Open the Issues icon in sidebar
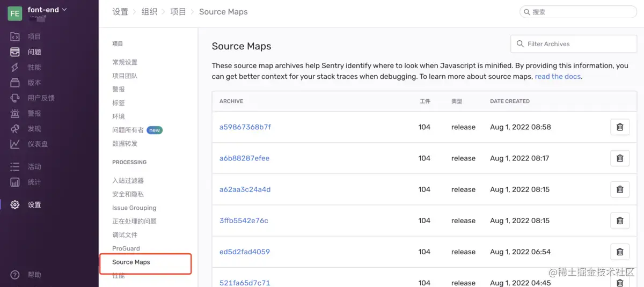This screenshot has height=287, width=644. [x=15, y=52]
